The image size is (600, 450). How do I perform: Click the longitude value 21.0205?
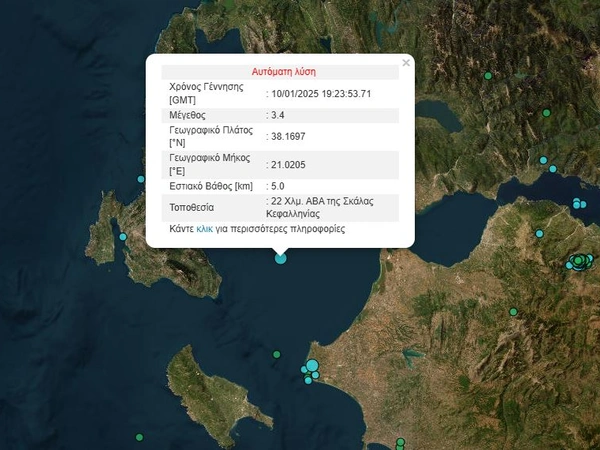pos(289,164)
